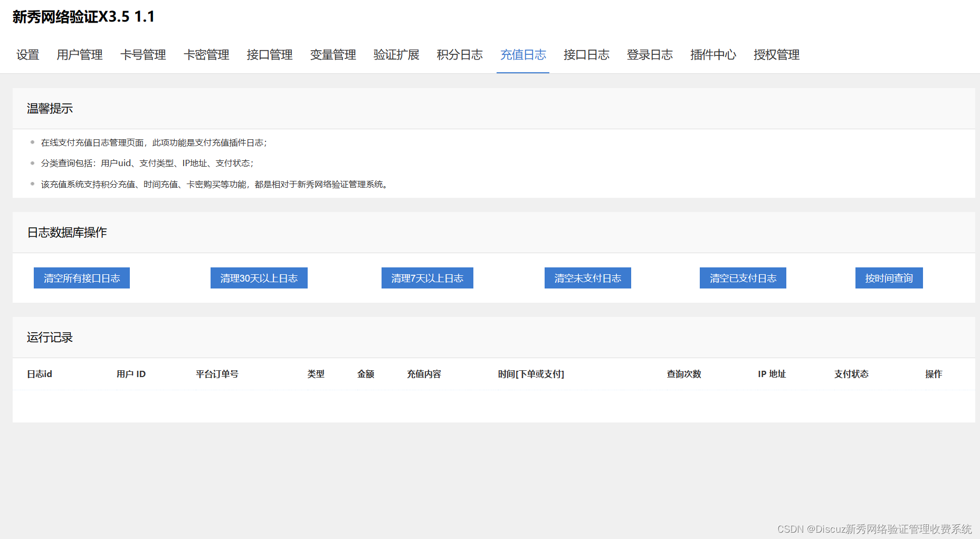Click the tip line about 分类查询包括
980x539 pixels.
[x=147, y=163]
